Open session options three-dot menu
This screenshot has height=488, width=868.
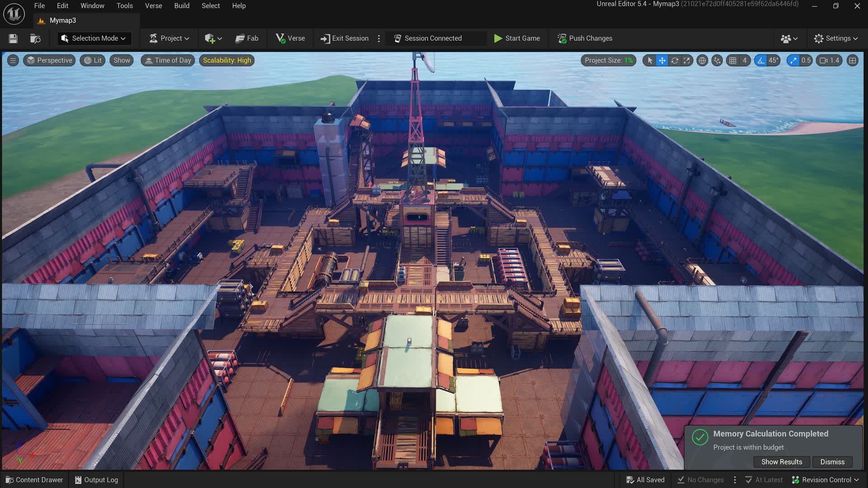point(379,38)
